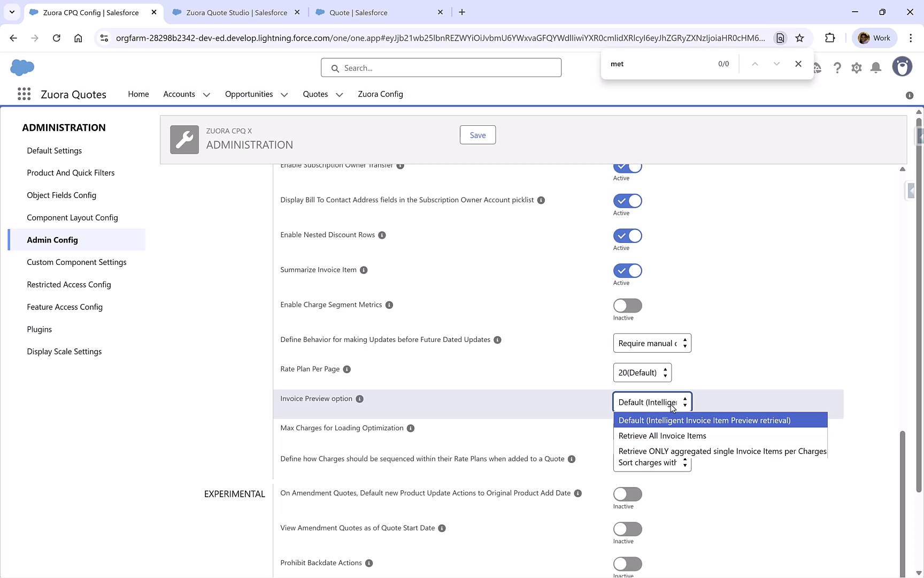Bookmark this page via the star icon

pos(800,38)
